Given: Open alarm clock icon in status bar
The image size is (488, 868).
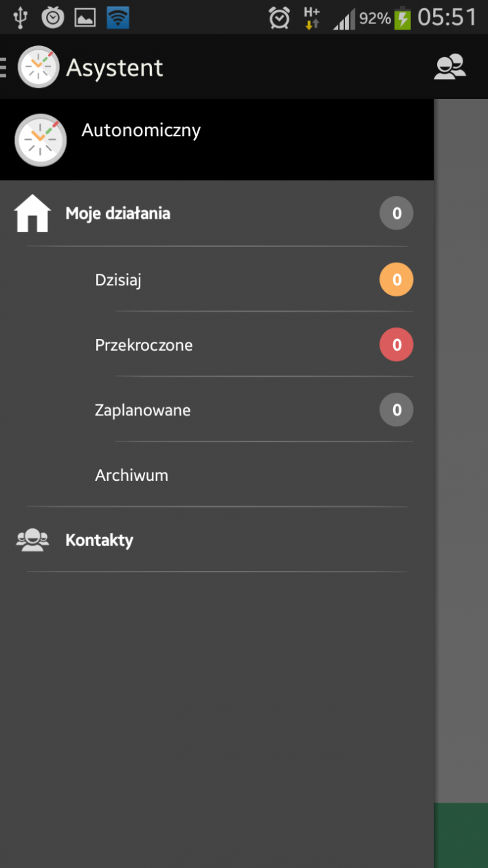Looking at the screenshot, I should (279, 17).
